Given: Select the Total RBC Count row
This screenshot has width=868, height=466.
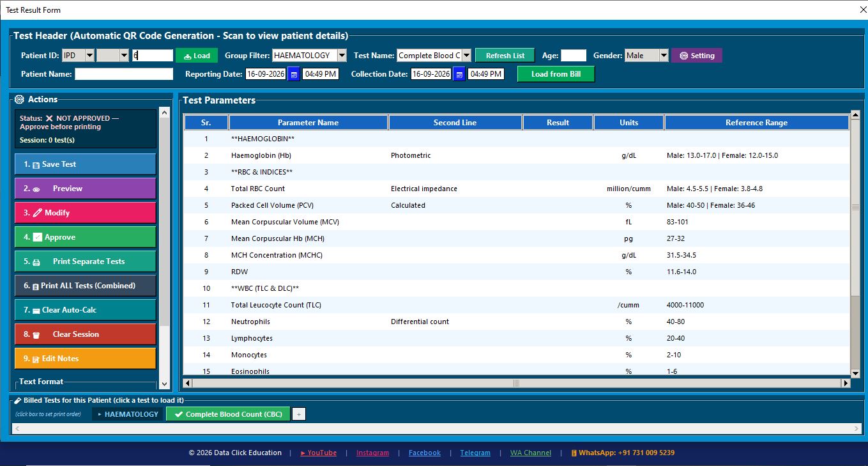Looking at the screenshot, I should pyautogui.click(x=517, y=189).
